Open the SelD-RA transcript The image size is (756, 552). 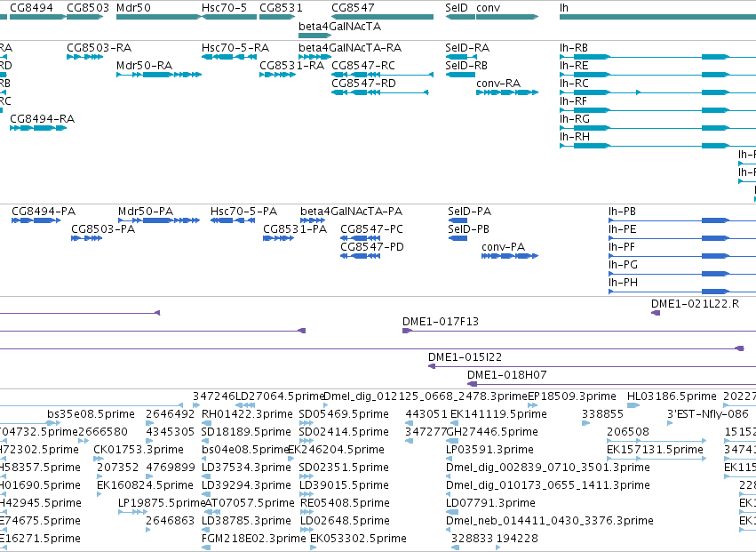(461, 57)
